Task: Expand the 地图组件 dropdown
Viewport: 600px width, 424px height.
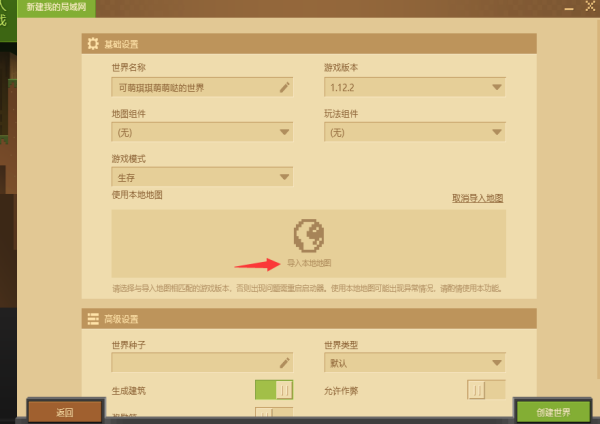Action: click(x=202, y=132)
